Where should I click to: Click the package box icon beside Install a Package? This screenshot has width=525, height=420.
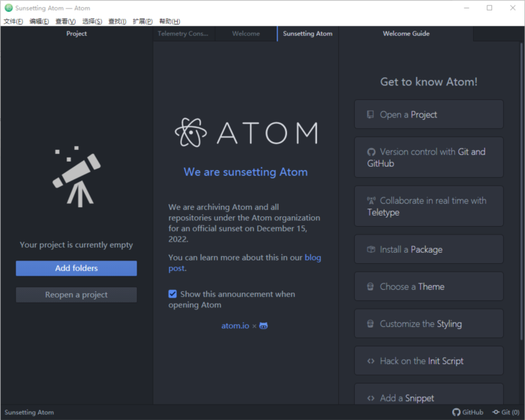371,250
